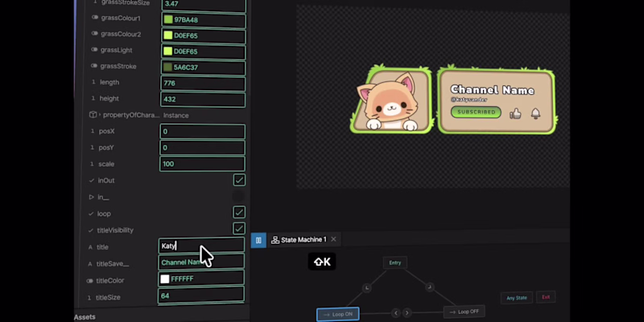Click the green SUBSCRIBED button on the artboard
The image size is (644, 322).
[x=476, y=112]
